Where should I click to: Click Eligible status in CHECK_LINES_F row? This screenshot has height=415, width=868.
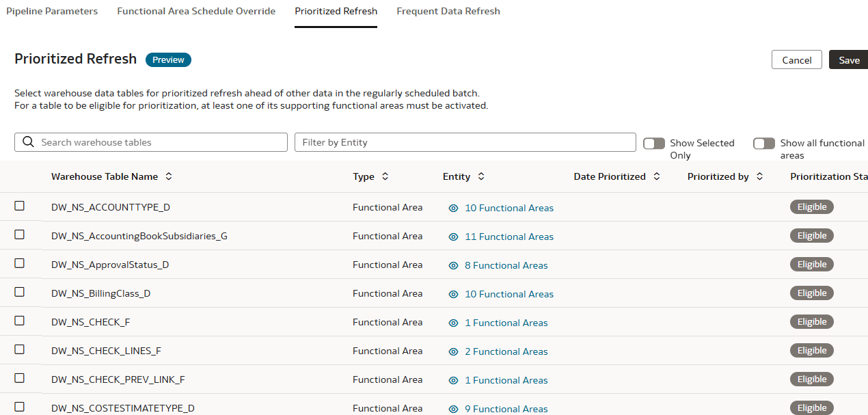(812, 351)
